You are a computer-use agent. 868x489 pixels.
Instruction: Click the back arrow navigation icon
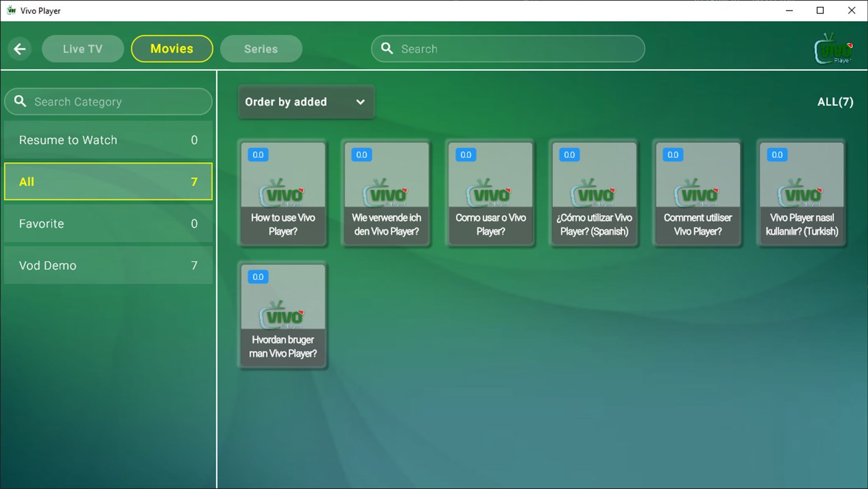[x=19, y=48]
